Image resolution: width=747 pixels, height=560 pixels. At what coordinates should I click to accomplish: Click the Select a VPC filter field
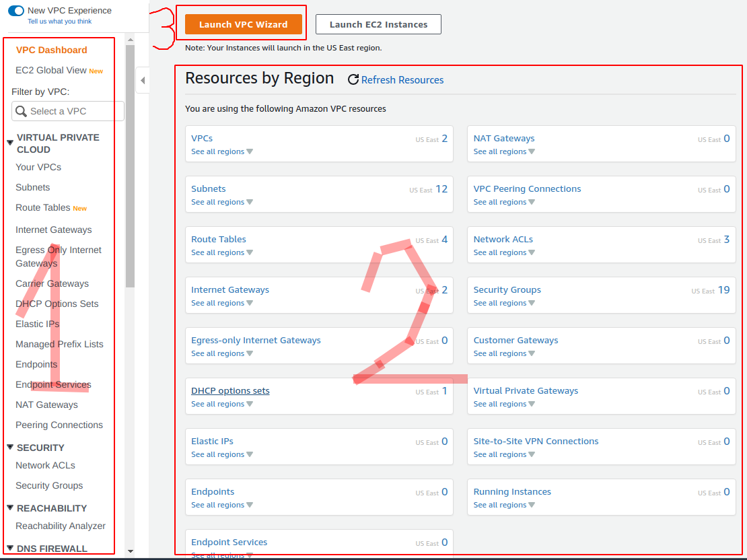68,111
